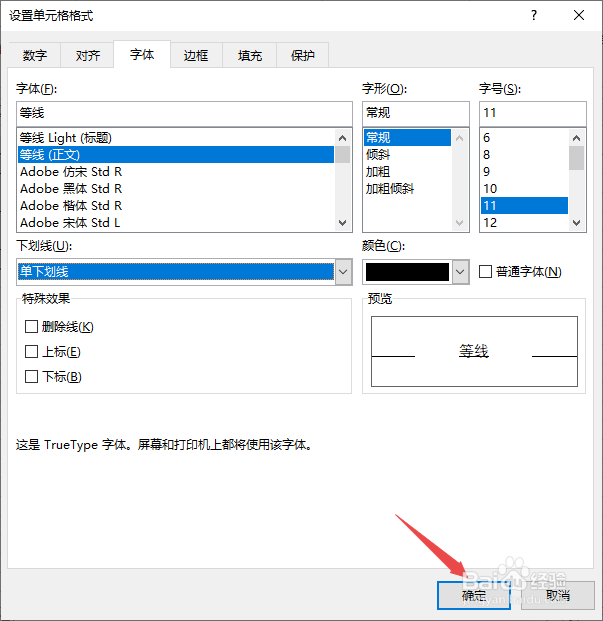Click the 字形 input field
This screenshot has width=603, height=621.
pos(416,113)
